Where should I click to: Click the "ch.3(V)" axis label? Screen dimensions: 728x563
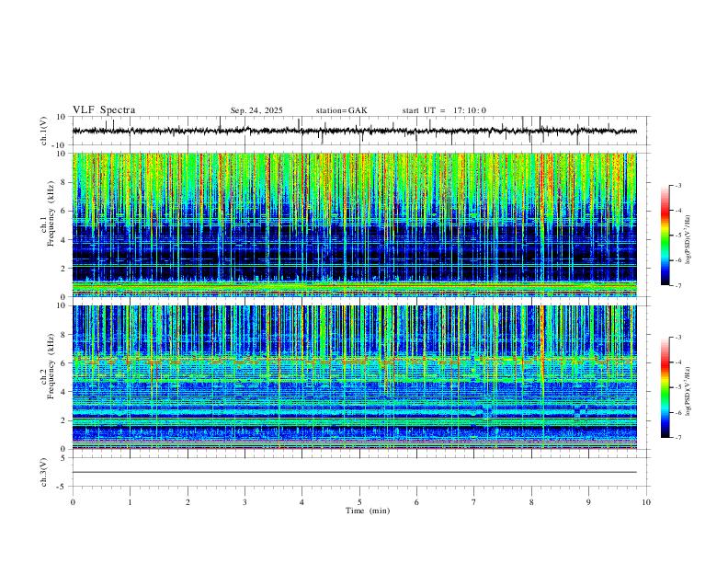(x=44, y=472)
